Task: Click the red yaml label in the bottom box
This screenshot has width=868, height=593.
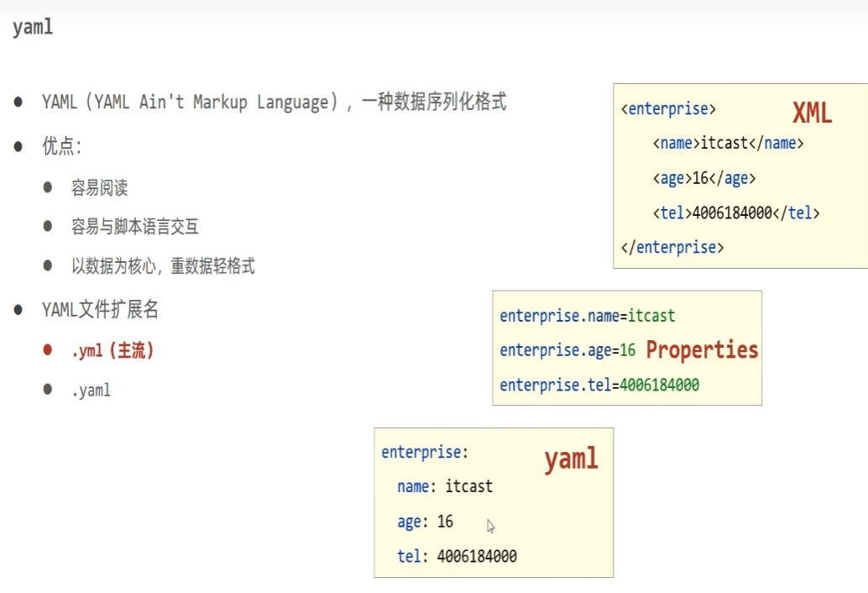Action: tap(571, 459)
